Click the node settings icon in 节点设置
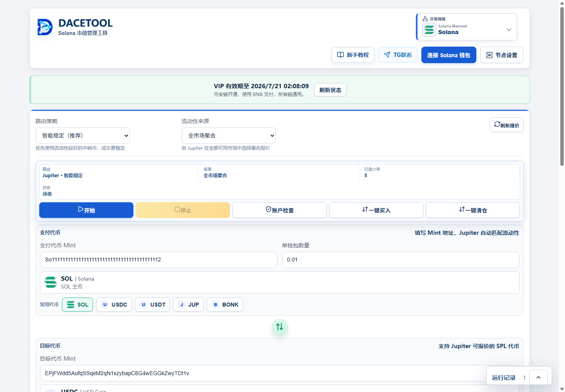The image size is (565, 392). 489,55
